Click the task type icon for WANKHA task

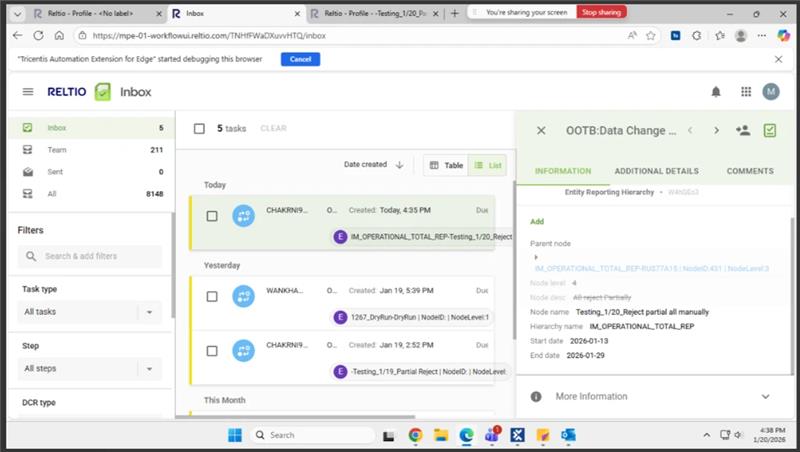pos(243,296)
